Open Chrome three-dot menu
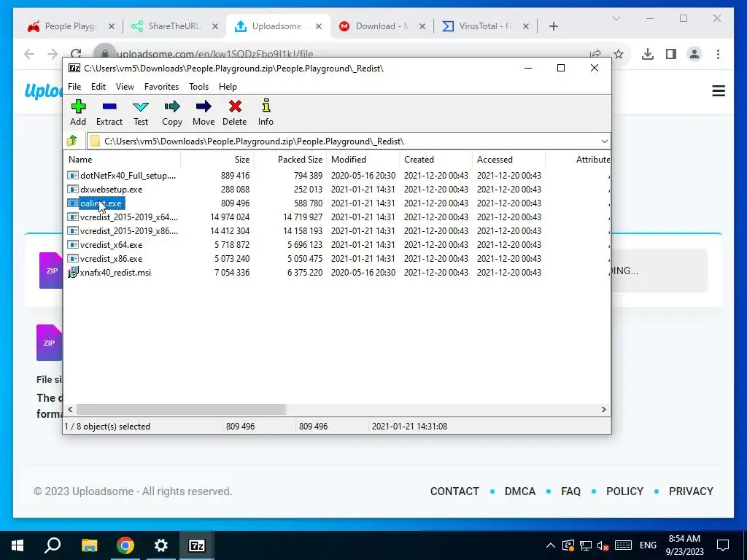Screen dimensions: 747x560 coord(718,54)
